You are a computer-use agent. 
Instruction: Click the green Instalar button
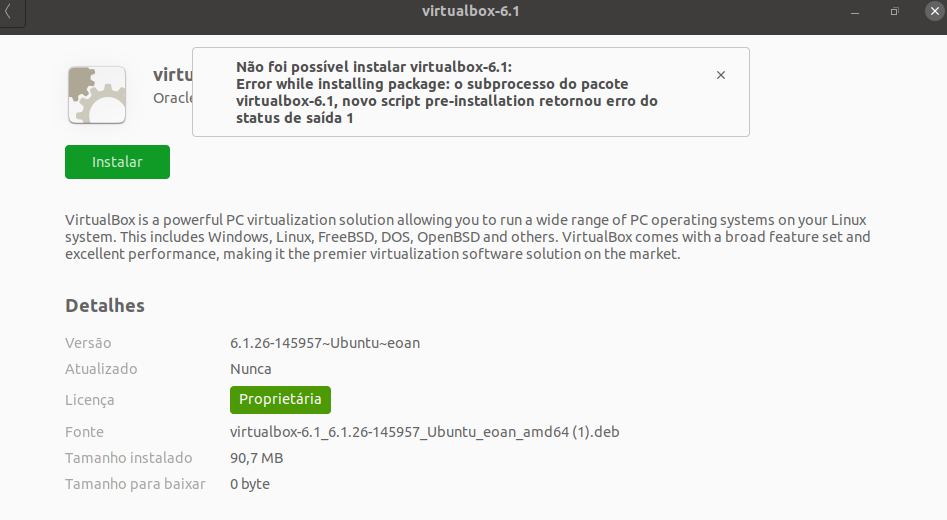point(117,162)
